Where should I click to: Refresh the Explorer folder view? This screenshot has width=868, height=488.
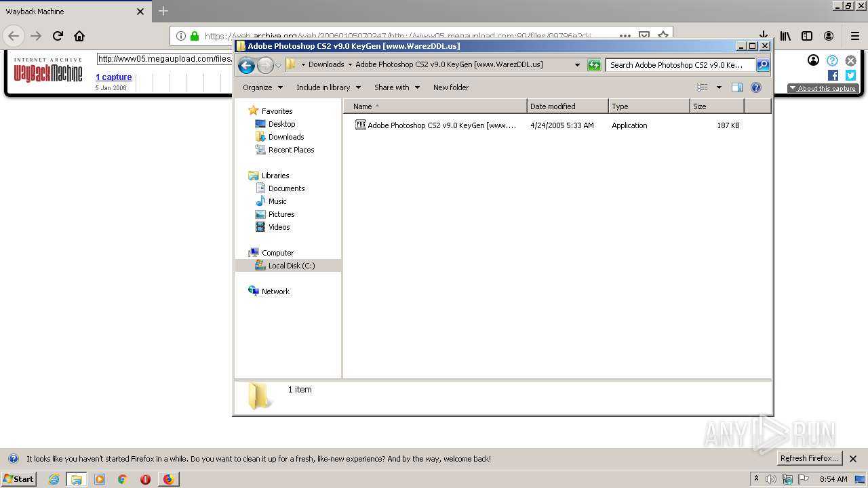[x=594, y=65]
